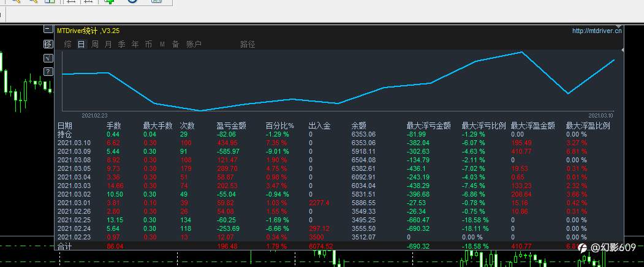Click the 6074.52 total deposit value
Screen dimensions: 644x267
point(320,246)
